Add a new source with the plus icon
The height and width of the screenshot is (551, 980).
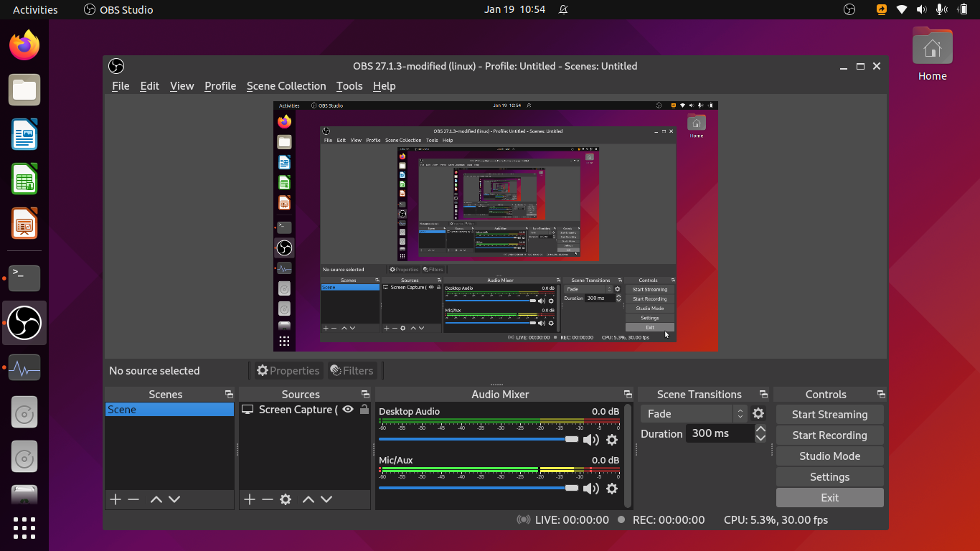[x=250, y=499]
